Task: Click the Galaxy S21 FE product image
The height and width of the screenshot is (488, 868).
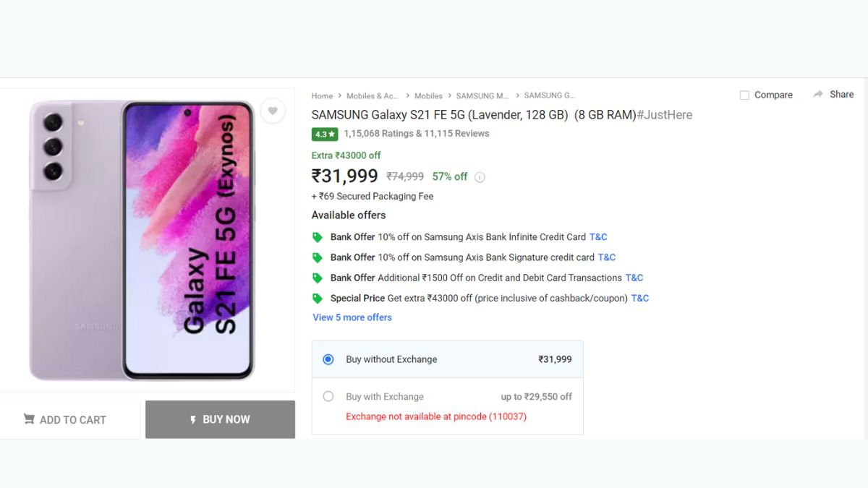Action: pos(142,240)
